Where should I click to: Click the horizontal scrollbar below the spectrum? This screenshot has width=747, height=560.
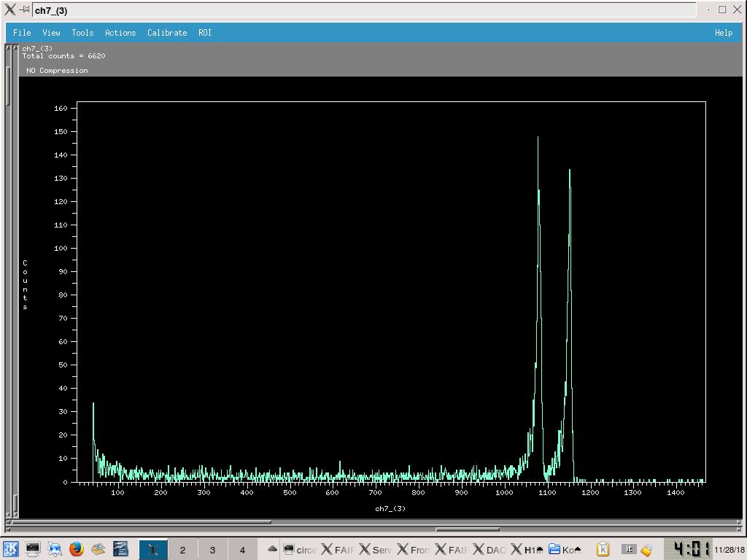coord(142,522)
